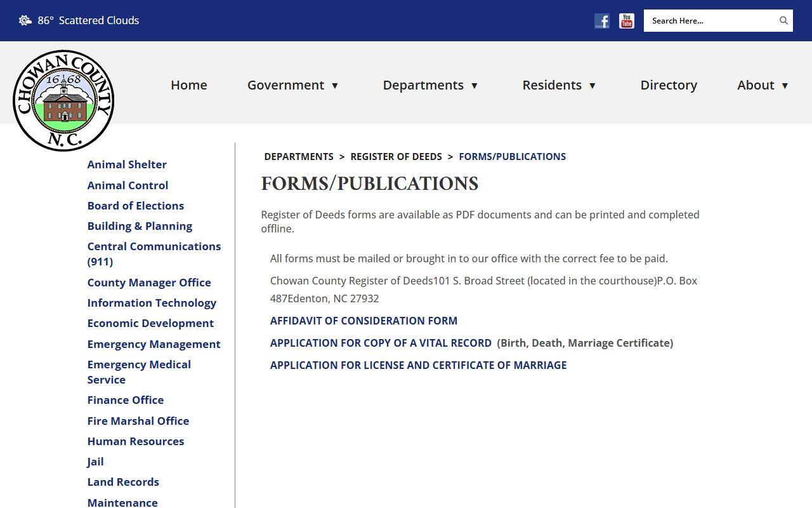Go to Emergency Management page

[154, 344]
